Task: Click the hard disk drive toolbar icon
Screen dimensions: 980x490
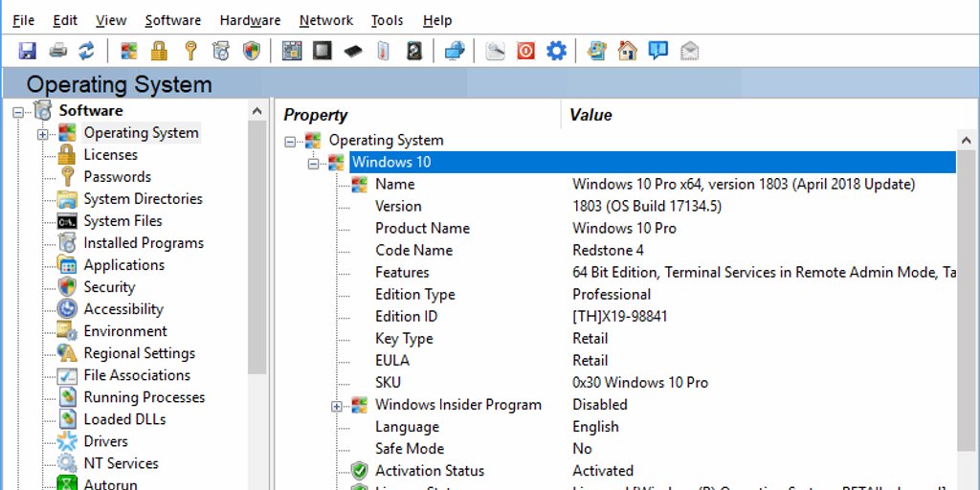Action: tap(414, 51)
